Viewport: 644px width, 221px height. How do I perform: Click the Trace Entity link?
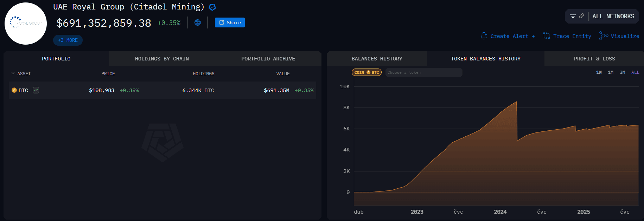[567, 36]
